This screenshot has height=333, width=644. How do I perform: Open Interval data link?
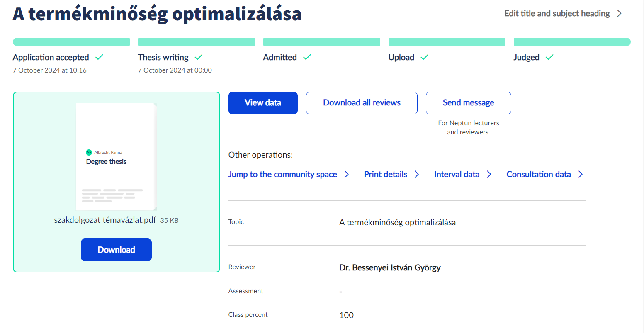[457, 174]
